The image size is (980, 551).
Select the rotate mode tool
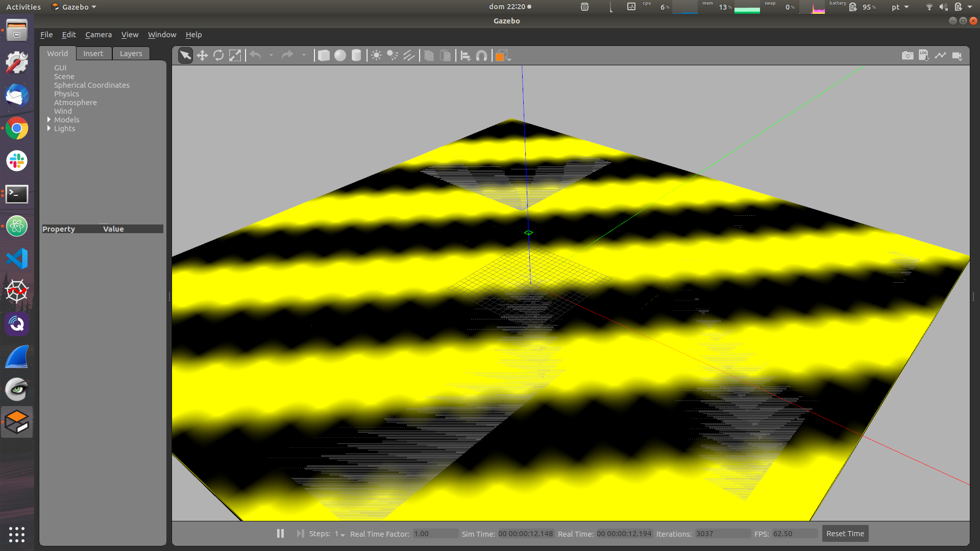218,56
